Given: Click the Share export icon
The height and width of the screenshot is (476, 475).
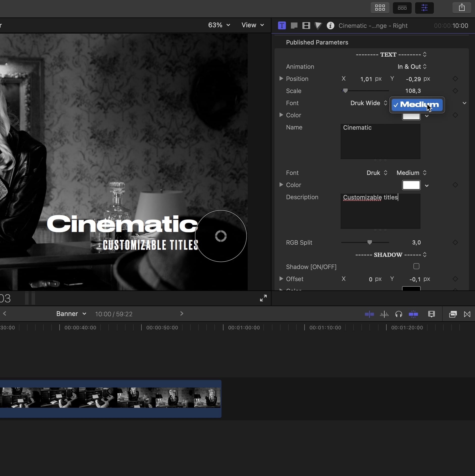Looking at the screenshot, I should coord(462,8).
